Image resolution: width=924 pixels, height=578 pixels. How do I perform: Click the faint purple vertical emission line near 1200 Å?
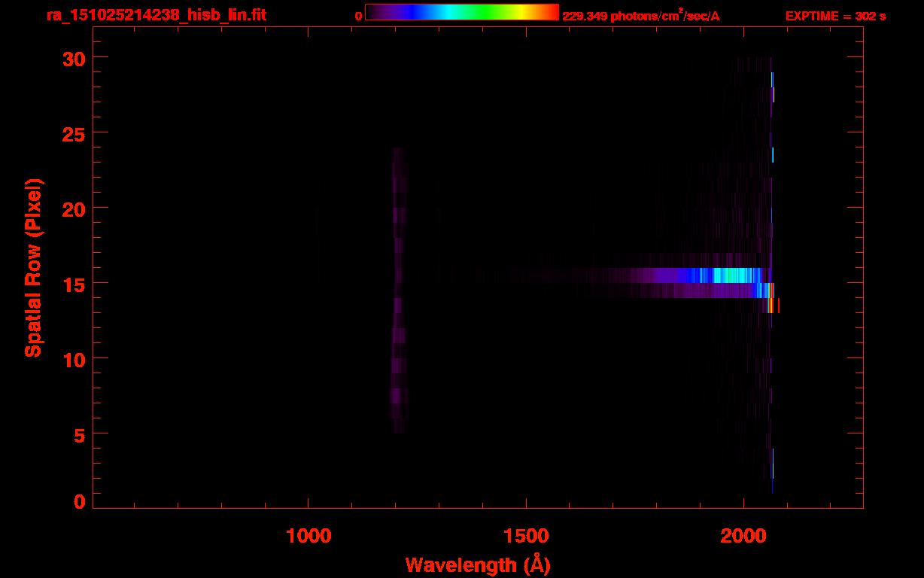pyautogui.click(x=398, y=291)
